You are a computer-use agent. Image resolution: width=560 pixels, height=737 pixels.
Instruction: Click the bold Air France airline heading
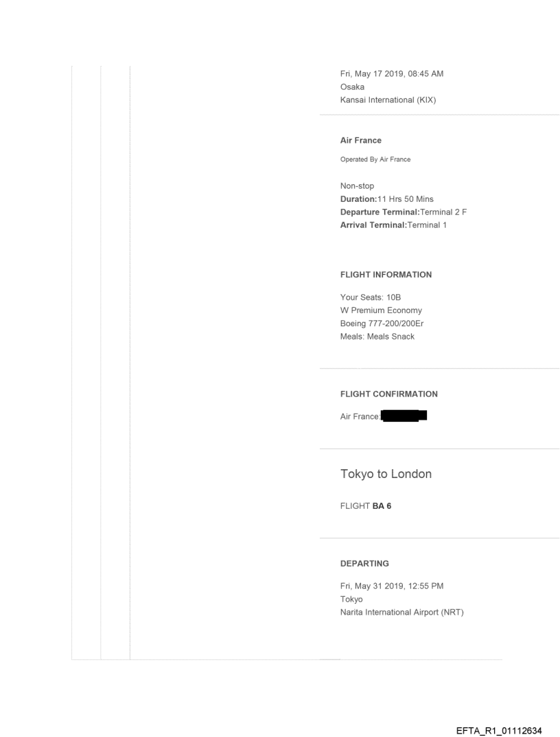[361, 141]
